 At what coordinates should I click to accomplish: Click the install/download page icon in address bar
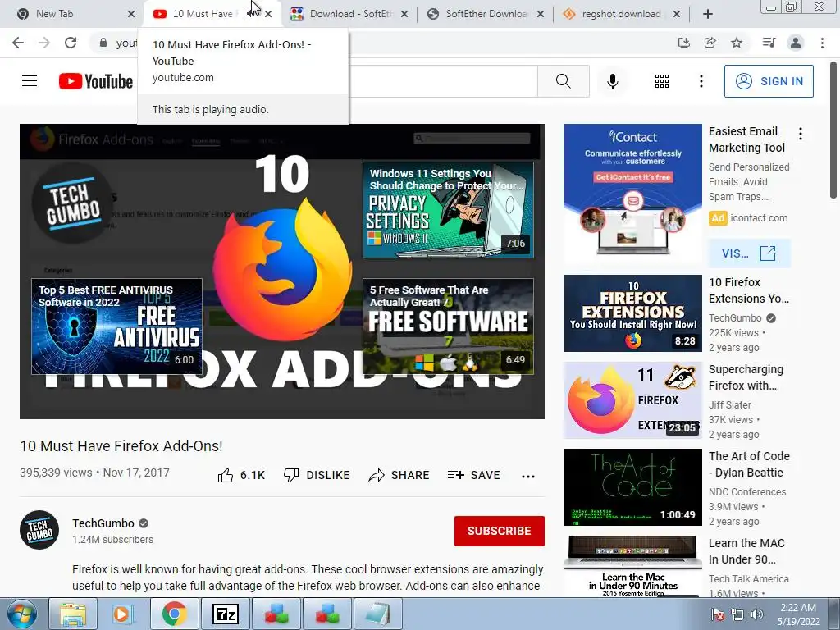pyautogui.click(x=683, y=43)
